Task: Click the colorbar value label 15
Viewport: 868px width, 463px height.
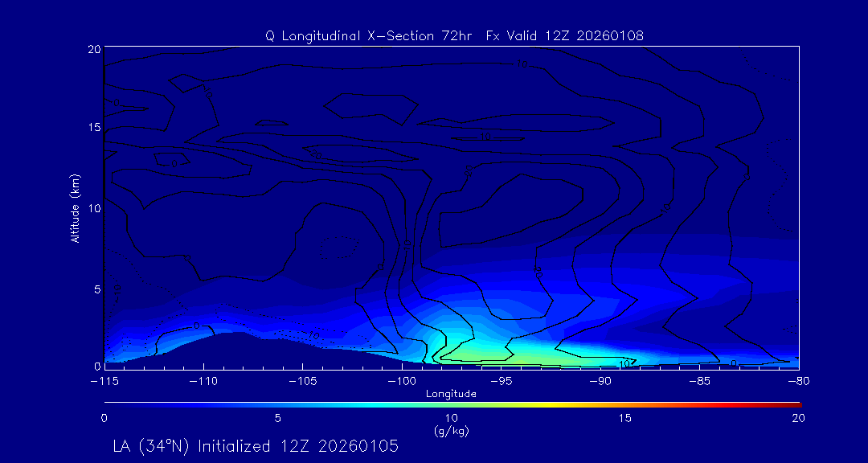Action: click(x=624, y=418)
